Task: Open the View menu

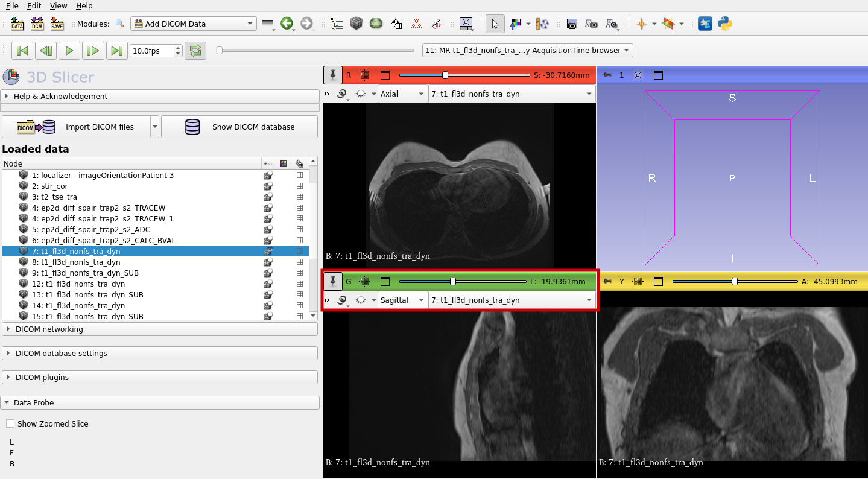Action: [58, 5]
